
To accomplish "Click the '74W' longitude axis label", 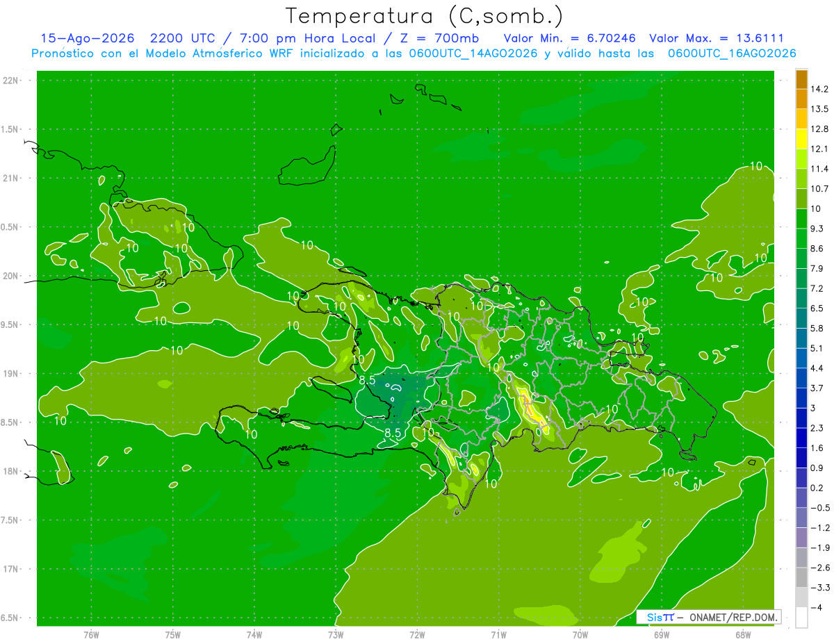I will tap(254, 634).
